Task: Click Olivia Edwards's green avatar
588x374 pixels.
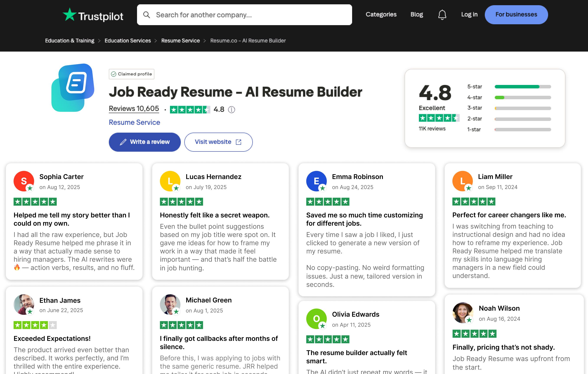Action: coord(317,319)
